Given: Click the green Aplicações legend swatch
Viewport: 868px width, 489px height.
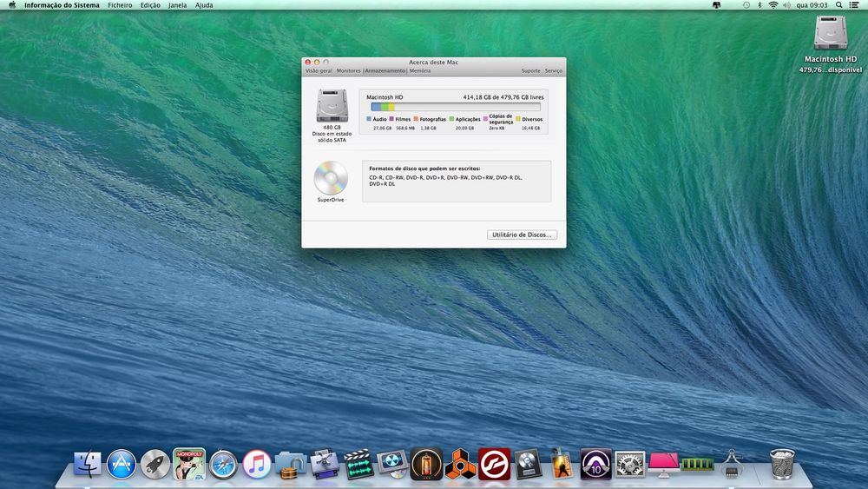Looking at the screenshot, I should (451, 118).
